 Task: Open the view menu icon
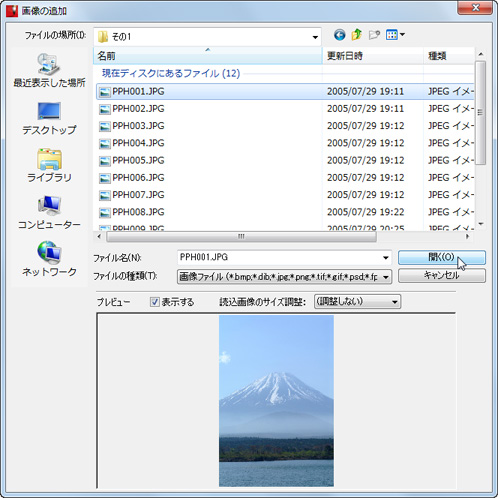click(395, 35)
